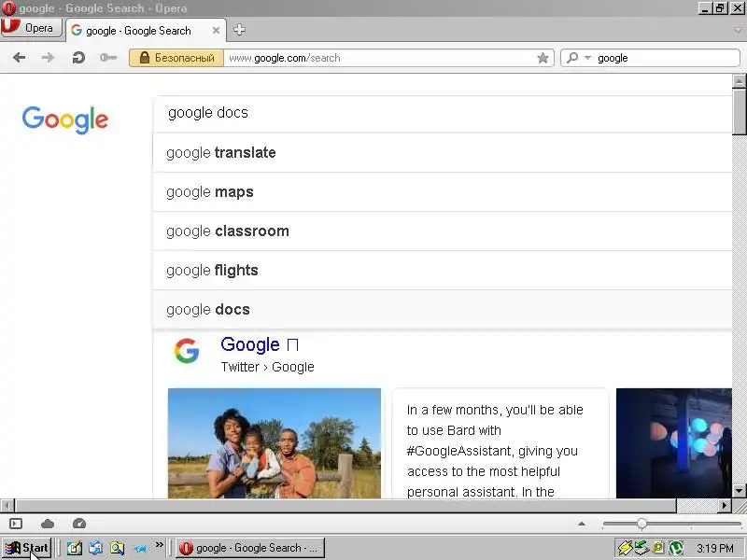Click the lightning bolt tray icon
The height and width of the screenshot is (560, 747).
(x=625, y=548)
